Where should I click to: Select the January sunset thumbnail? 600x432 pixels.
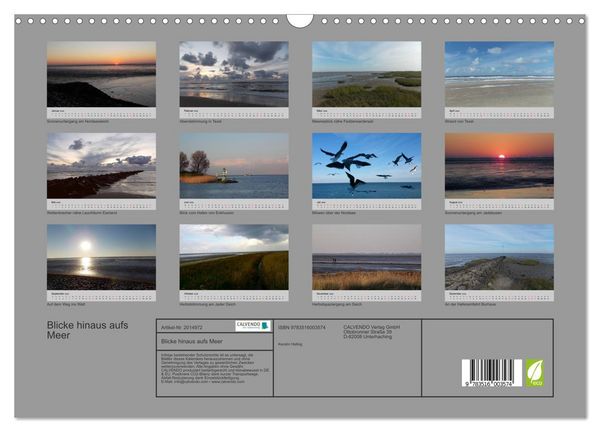click(x=101, y=74)
